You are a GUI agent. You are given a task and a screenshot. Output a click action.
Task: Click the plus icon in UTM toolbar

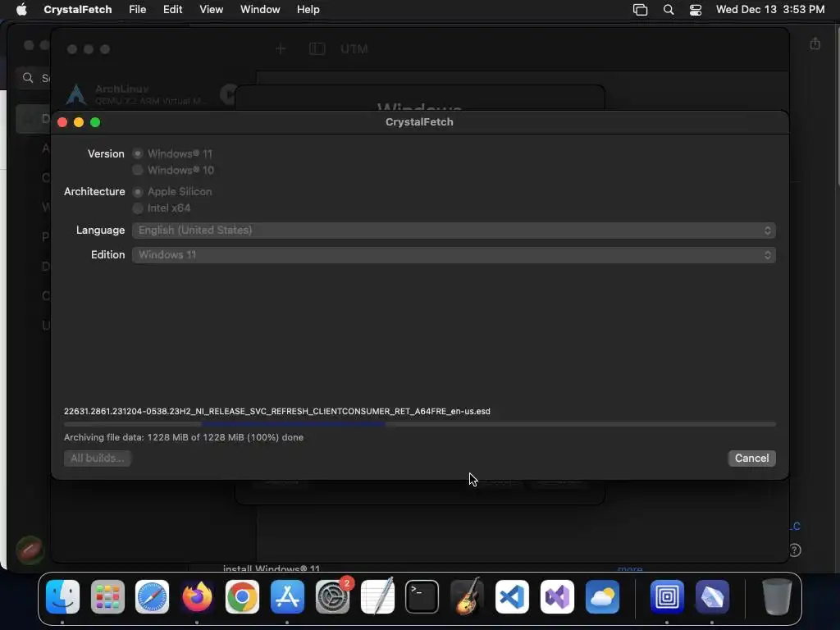pos(281,49)
